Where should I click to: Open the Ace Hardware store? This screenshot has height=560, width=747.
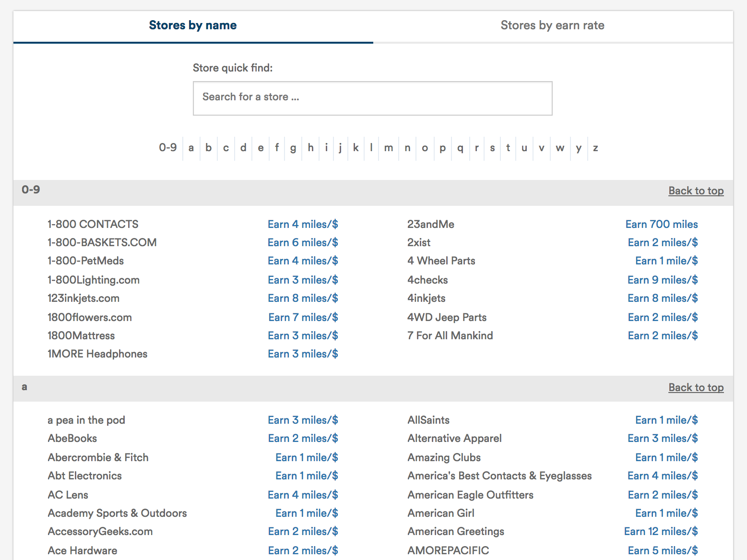tap(83, 550)
